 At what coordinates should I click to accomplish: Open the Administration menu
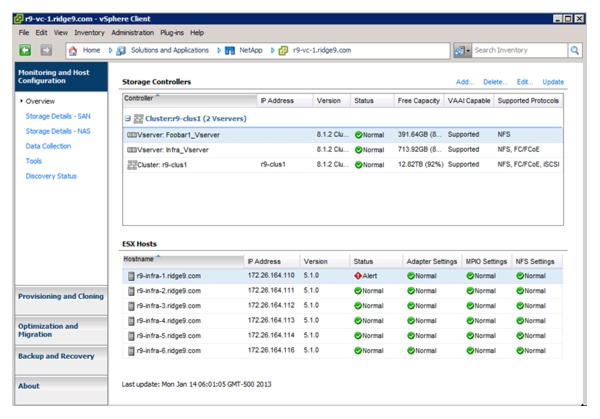point(132,33)
